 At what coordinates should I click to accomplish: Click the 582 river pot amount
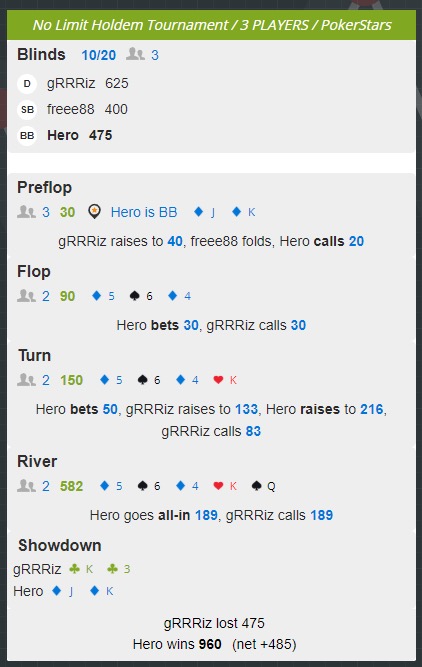click(71, 486)
